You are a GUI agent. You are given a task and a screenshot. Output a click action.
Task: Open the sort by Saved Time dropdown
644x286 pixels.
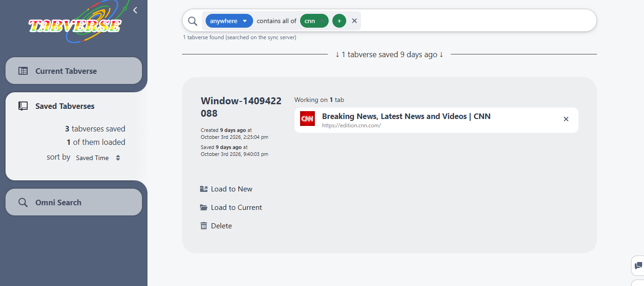pos(98,158)
